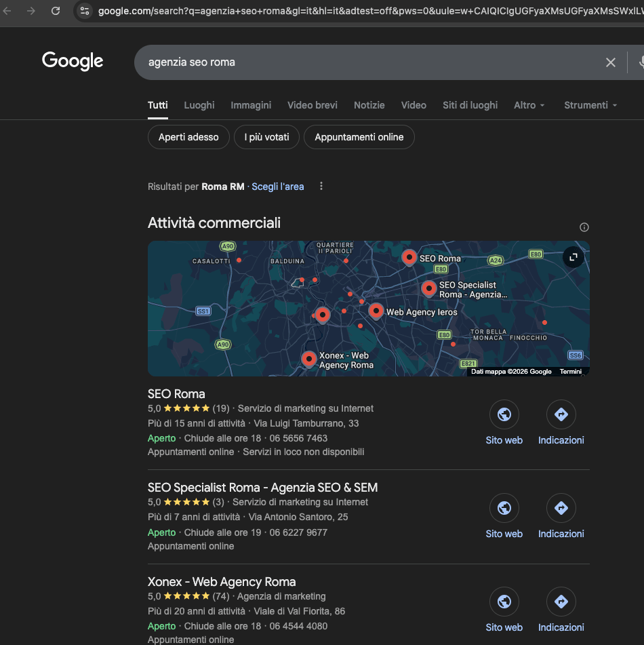644x645 pixels.
Task: Click the SEO Specialist Roma map pin
Action: click(x=429, y=289)
